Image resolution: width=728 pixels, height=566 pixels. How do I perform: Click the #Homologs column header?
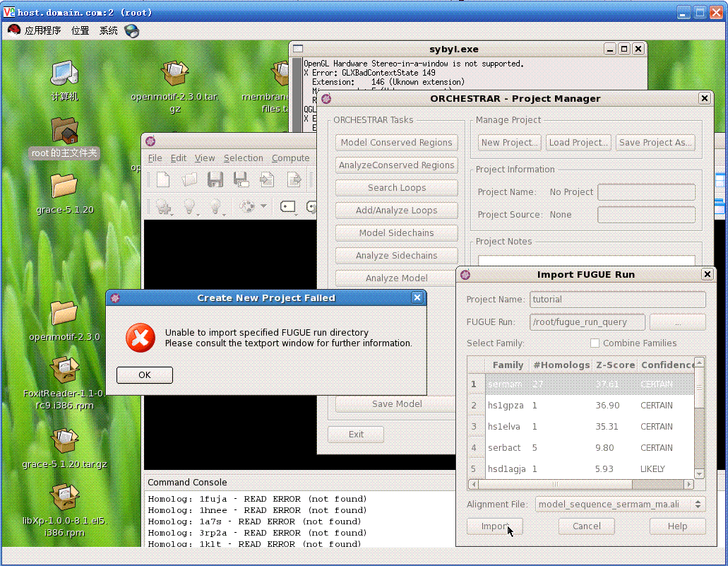[561, 365]
